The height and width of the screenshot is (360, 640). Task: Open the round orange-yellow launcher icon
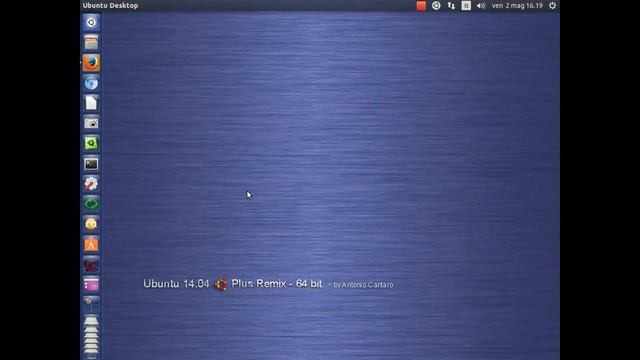[91, 224]
